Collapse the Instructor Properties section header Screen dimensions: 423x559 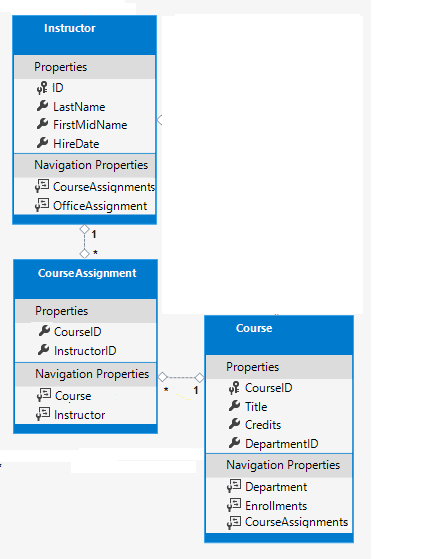tap(84, 67)
